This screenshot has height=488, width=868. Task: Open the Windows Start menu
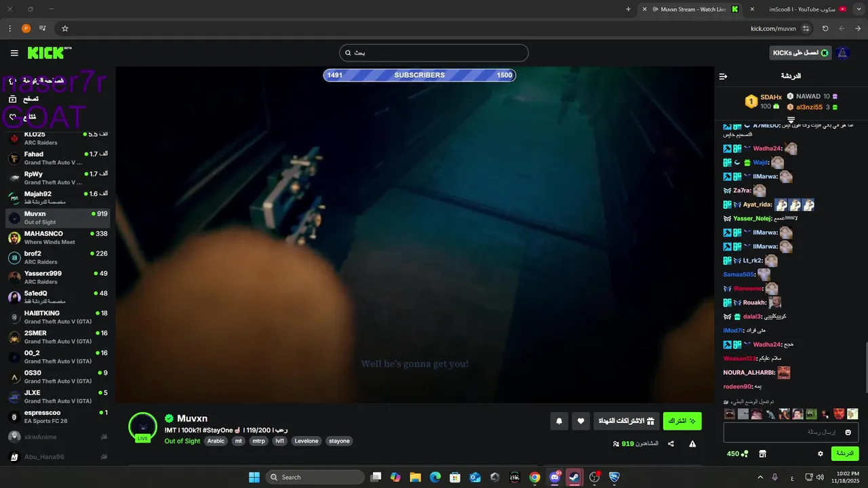pos(254,477)
